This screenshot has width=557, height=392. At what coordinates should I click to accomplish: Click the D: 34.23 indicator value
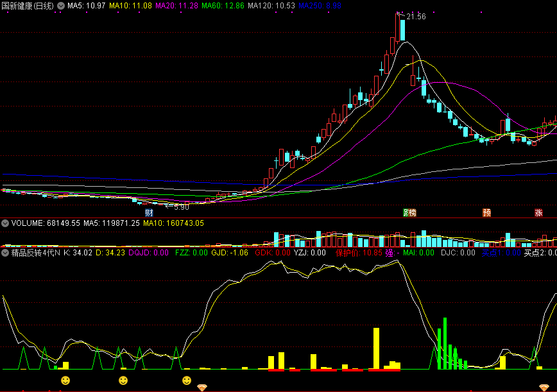tap(110, 253)
